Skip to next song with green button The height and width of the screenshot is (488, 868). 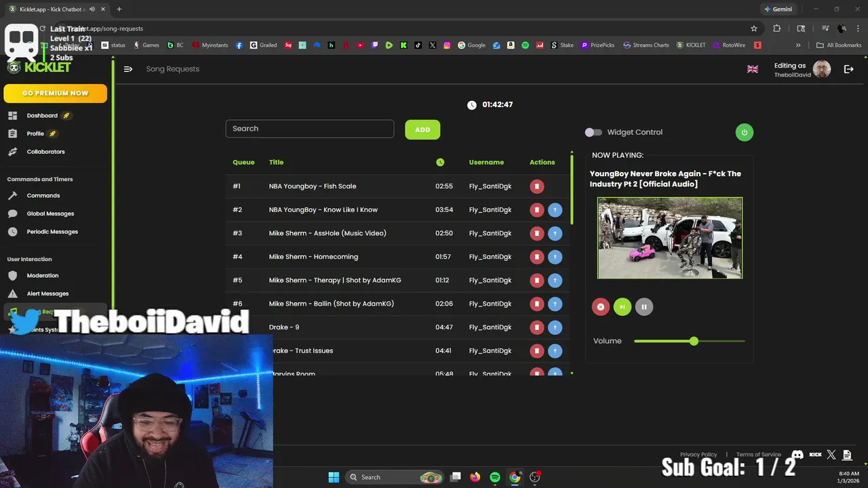pos(622,307)
